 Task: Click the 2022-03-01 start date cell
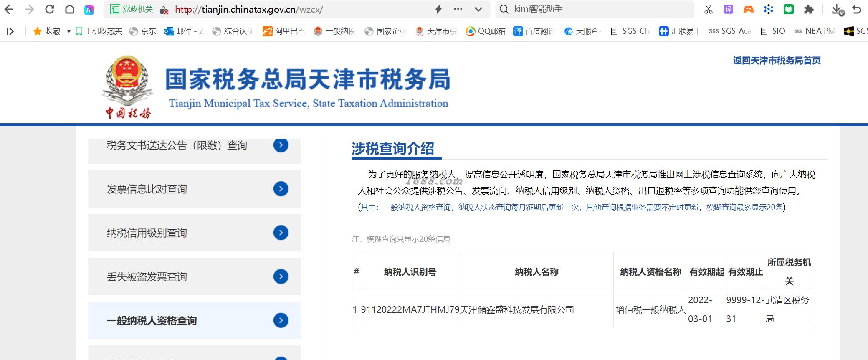pyautogui.click(x=706, y=309)
